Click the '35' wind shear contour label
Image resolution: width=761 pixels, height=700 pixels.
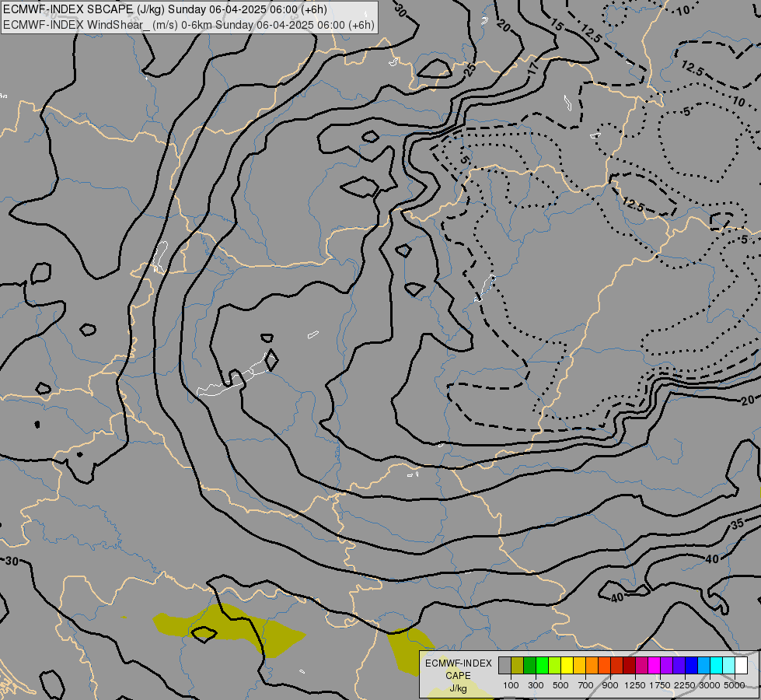(x=737, y=524)
